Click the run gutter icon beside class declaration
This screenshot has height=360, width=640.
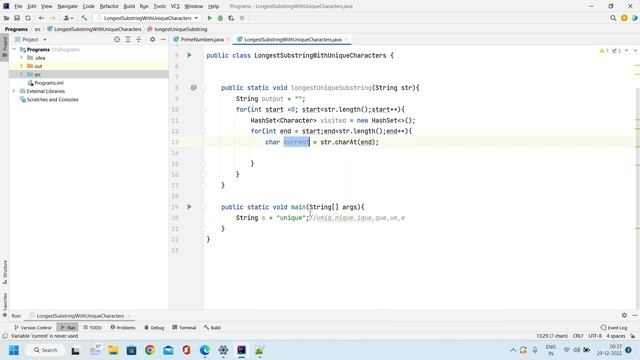pos(189,55)
